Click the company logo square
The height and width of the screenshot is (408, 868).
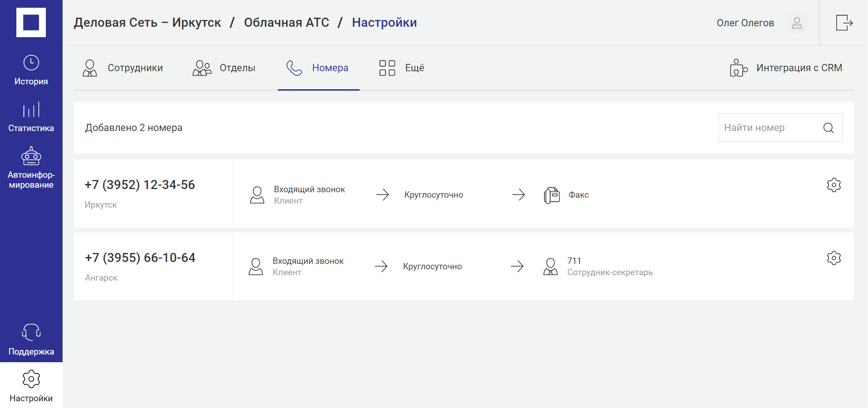31,22
